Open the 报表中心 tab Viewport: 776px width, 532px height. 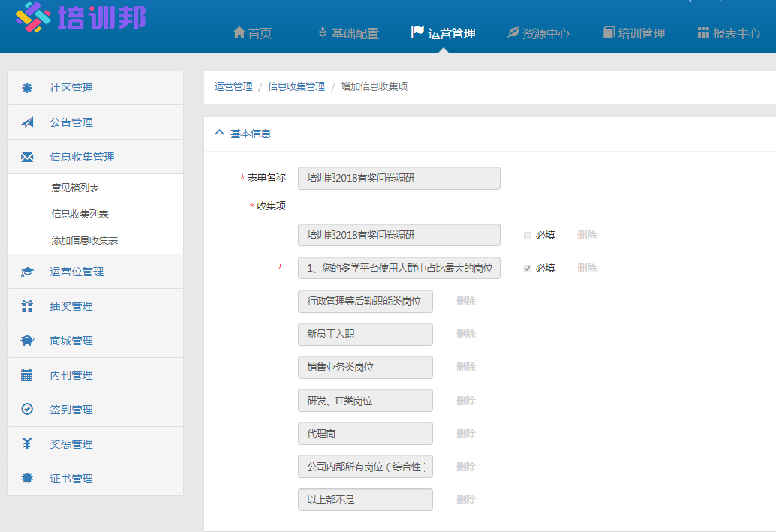click(729, 33)
